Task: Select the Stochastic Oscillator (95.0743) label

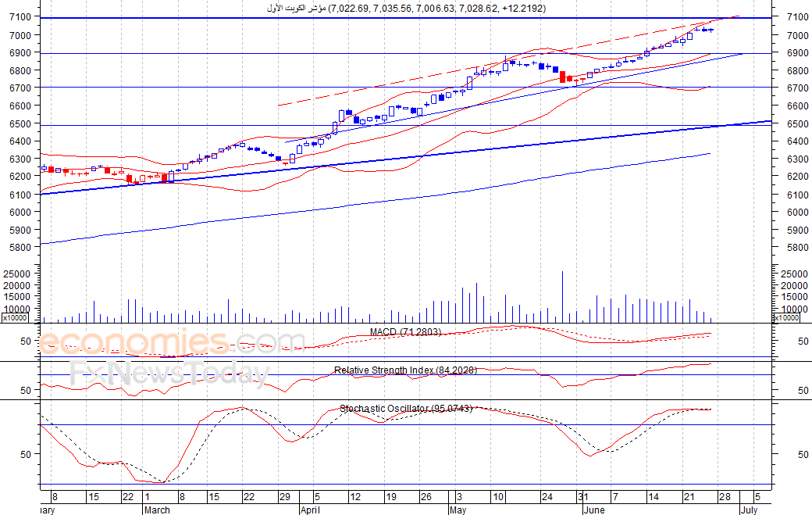Action: pos(406,408)
